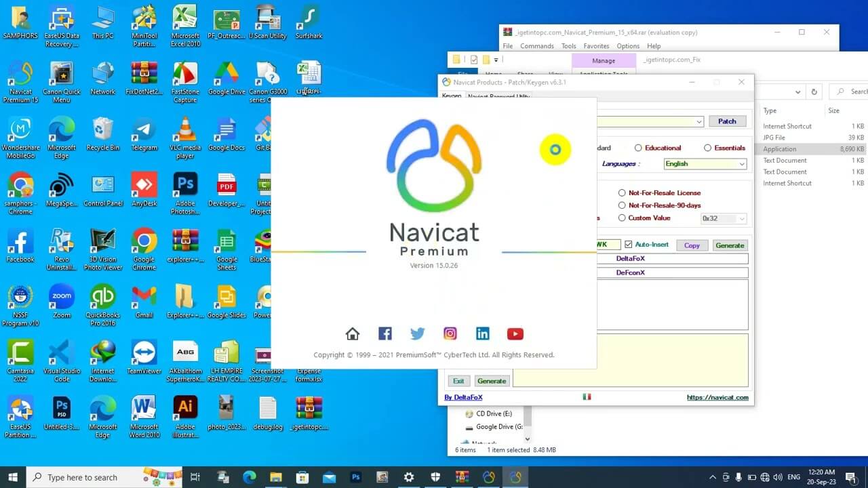868x488 pixels.
Task: Click the Copy button in keygen
Action: (692, 245)
